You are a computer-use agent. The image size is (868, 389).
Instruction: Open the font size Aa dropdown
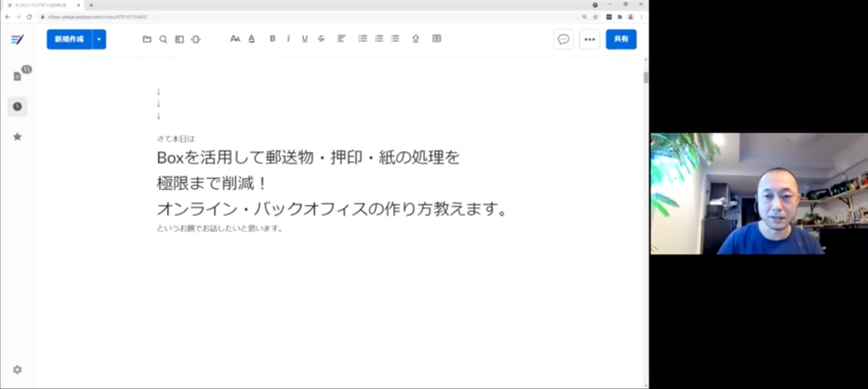pos(235,39)
